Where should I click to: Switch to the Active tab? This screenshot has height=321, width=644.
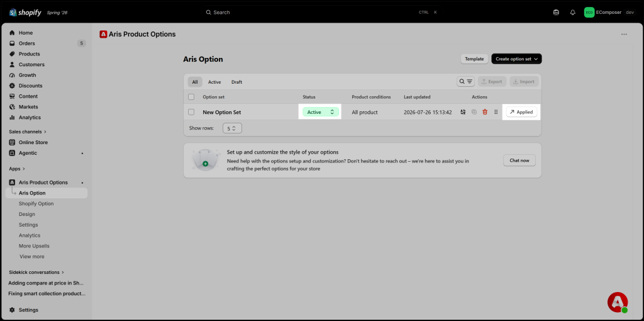[214, 82]
